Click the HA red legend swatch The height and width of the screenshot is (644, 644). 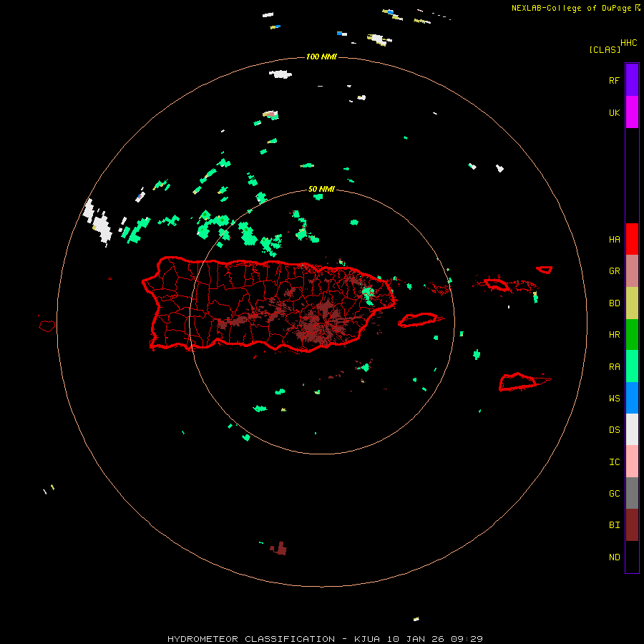pos(632,239)
